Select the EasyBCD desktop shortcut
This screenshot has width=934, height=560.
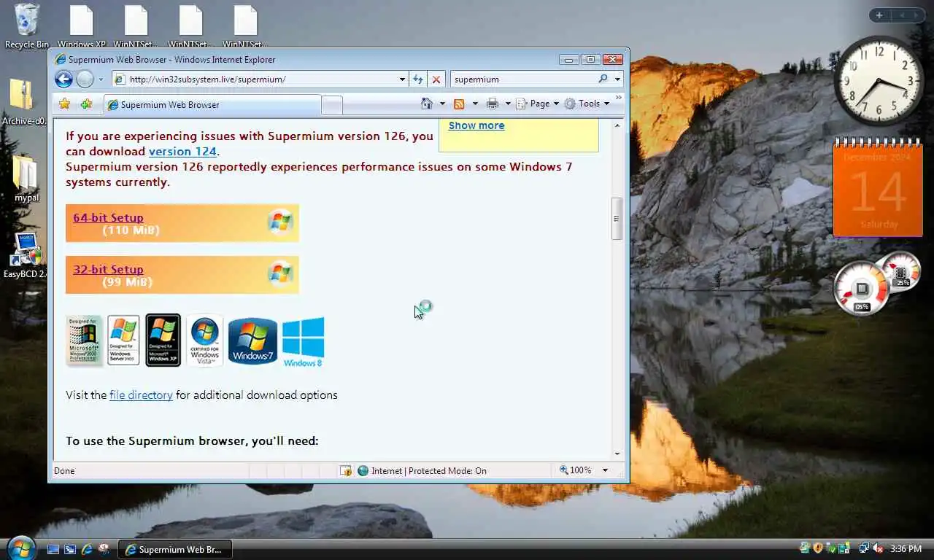(x=26, y=256)
